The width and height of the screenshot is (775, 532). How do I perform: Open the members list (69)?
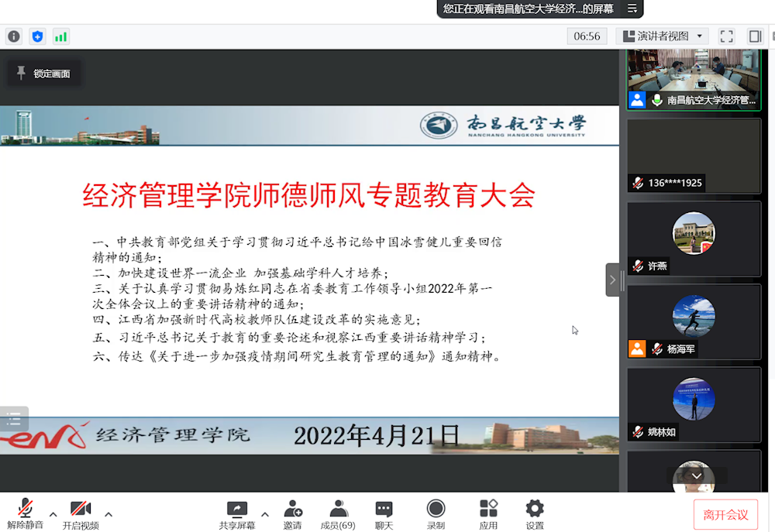point(338,514)
